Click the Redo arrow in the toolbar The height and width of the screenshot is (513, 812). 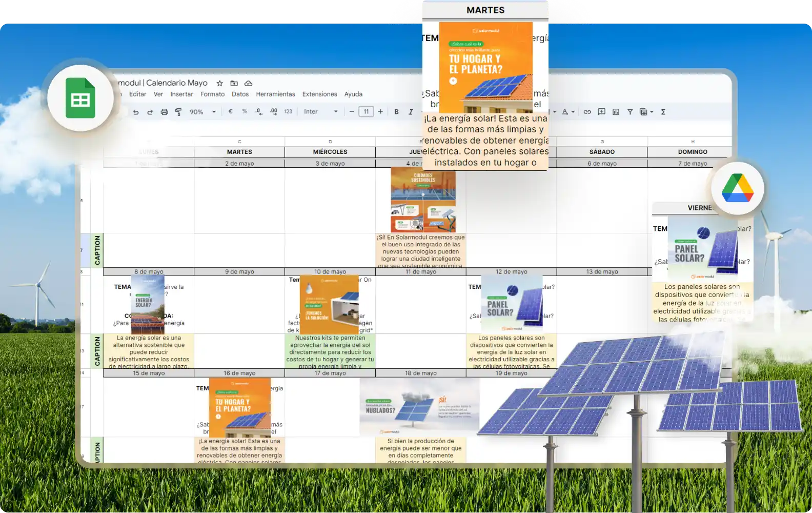tap(150, 112)
